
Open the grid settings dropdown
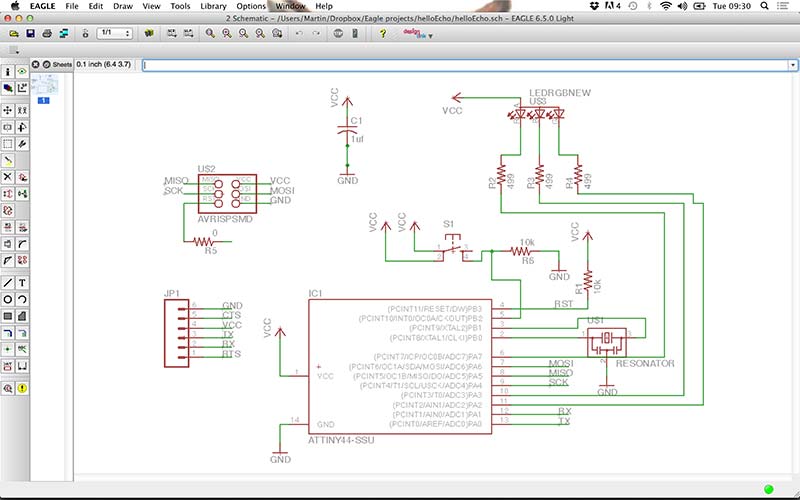(14, 51)
